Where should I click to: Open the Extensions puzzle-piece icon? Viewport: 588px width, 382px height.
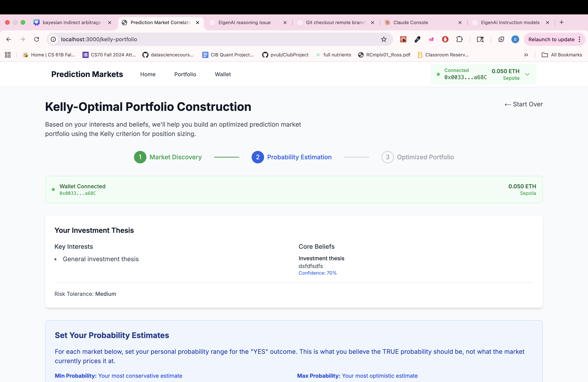point(459,39)
